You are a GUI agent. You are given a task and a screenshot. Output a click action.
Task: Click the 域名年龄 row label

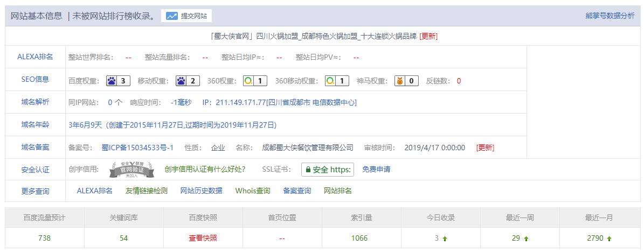pyautogui.click(x=36, y=124)
